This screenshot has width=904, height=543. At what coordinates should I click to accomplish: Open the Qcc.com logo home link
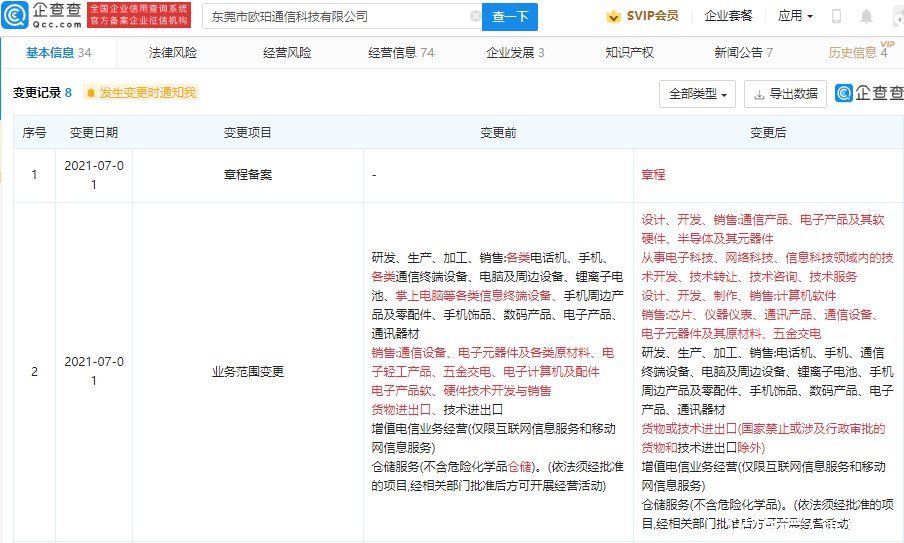click(x=42, y=15)
